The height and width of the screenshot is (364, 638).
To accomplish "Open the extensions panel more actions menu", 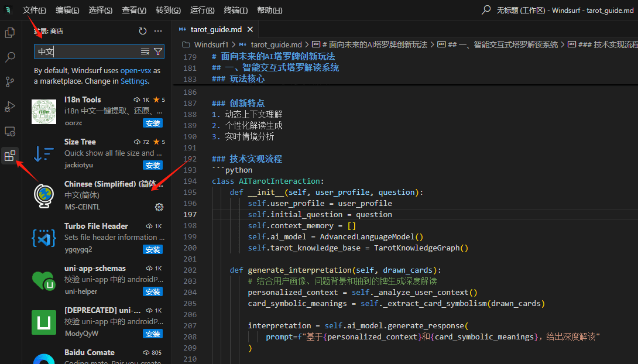I will pos(158,31).
